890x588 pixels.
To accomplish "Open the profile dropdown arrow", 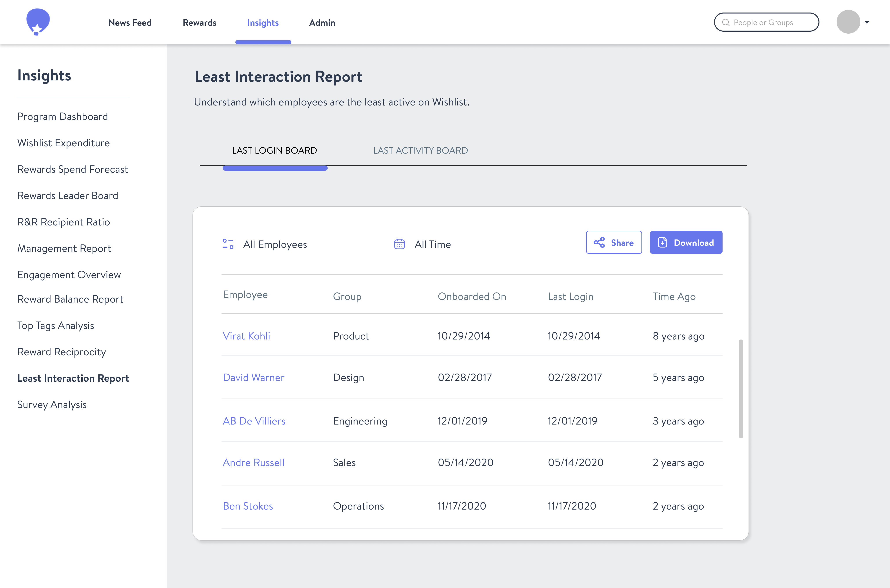I will 867,22.
